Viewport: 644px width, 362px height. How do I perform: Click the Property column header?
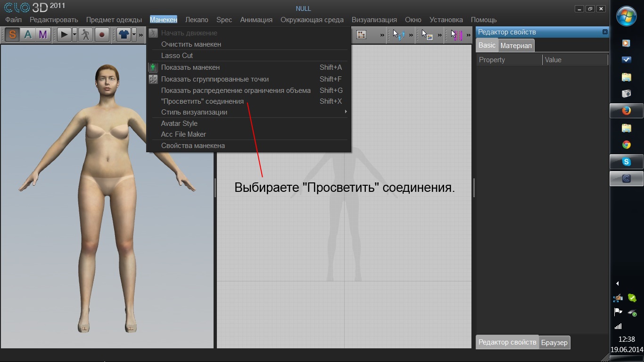[509, 60]
